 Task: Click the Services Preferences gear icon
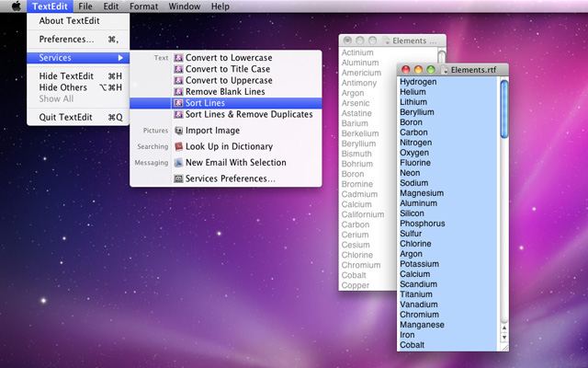pos(178,178)
